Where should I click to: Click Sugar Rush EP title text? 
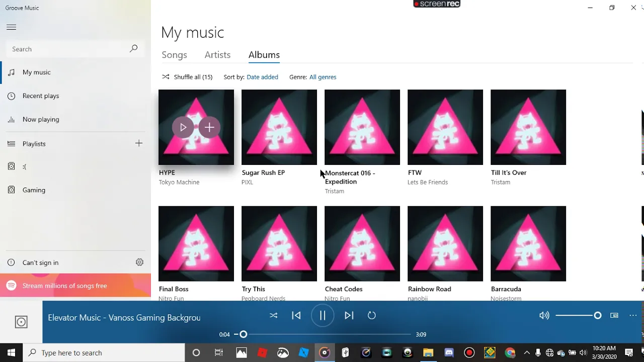point(263,172)
